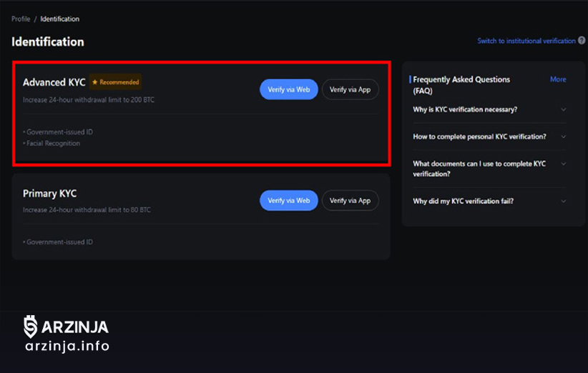Click the Facial Recognition requirement text
The image size is (588, 373).
pyautogui.click(x=53, y=144)
